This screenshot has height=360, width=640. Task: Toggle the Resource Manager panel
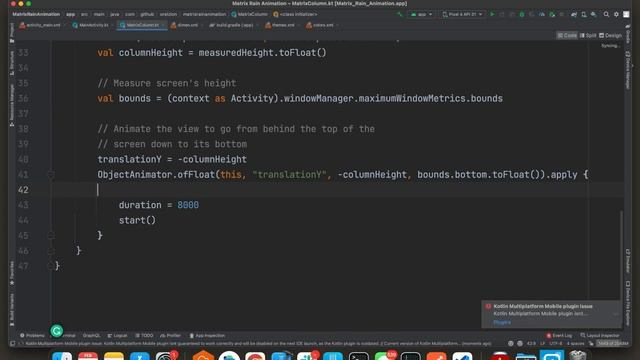pos(12,105)
